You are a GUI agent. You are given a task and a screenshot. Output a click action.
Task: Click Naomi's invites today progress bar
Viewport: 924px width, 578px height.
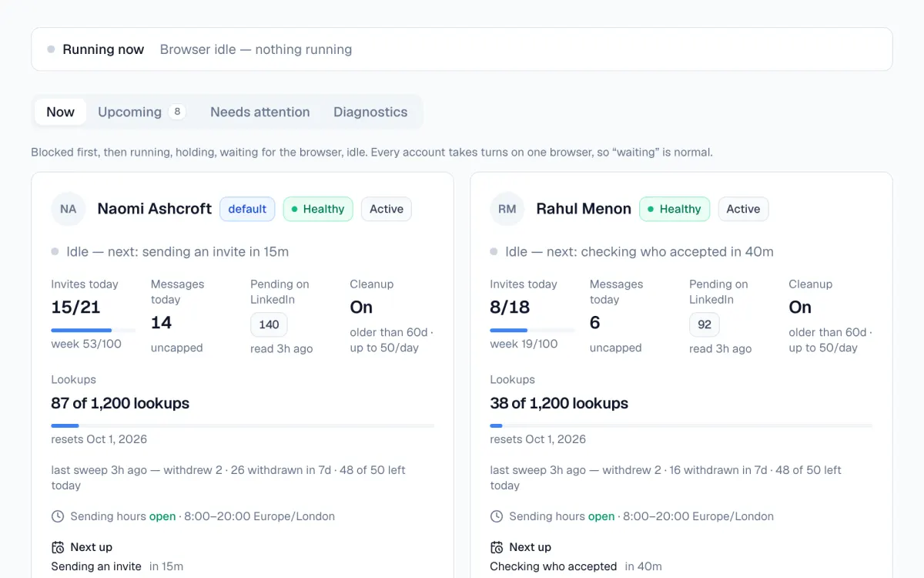click(93, 330)
